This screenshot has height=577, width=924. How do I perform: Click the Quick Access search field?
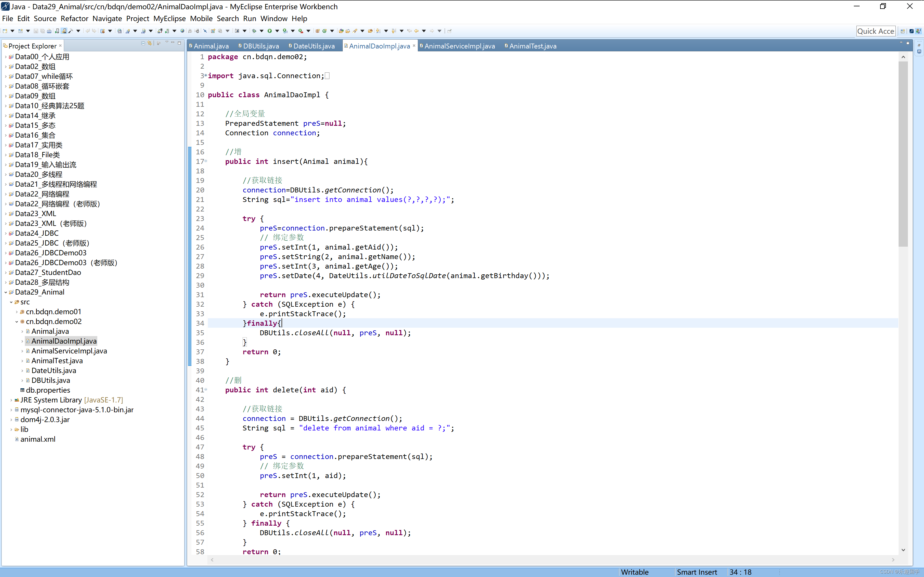pyautogui.click(x=875, y=31)
